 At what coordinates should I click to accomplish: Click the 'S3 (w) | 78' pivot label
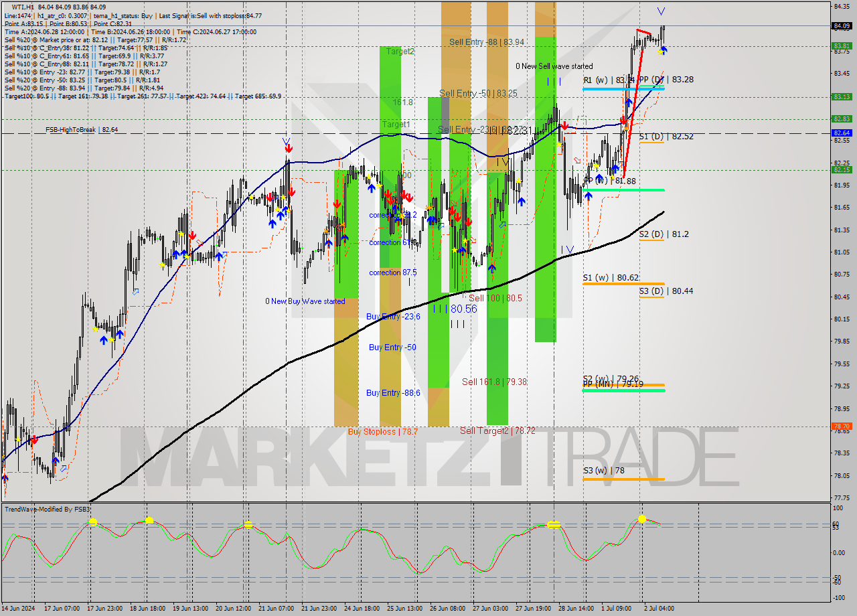(x=603, y=471)
